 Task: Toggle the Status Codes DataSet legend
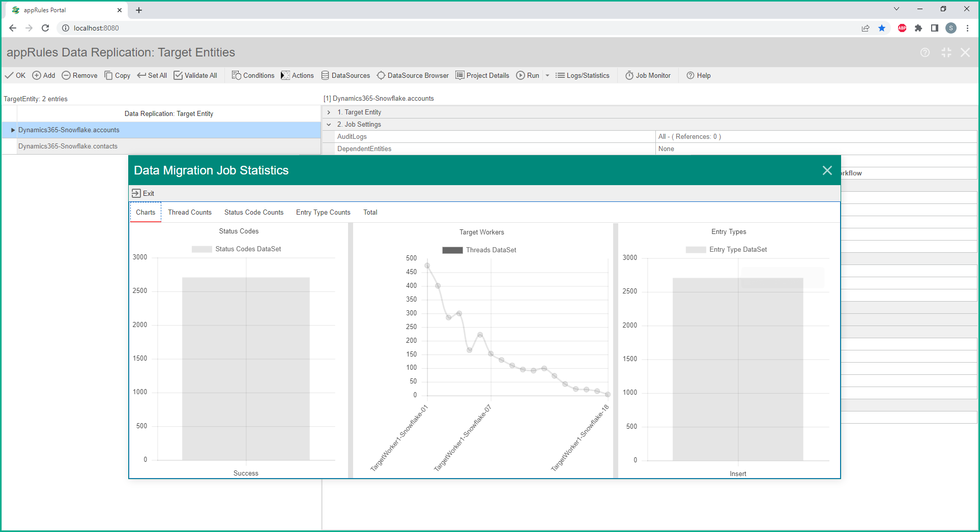click(x=237, y=249)
